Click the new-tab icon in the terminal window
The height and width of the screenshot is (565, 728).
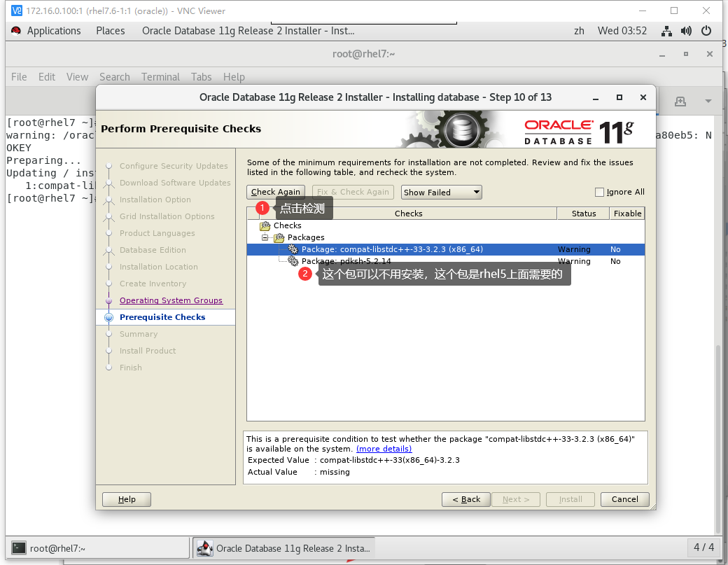click(680, 102)
